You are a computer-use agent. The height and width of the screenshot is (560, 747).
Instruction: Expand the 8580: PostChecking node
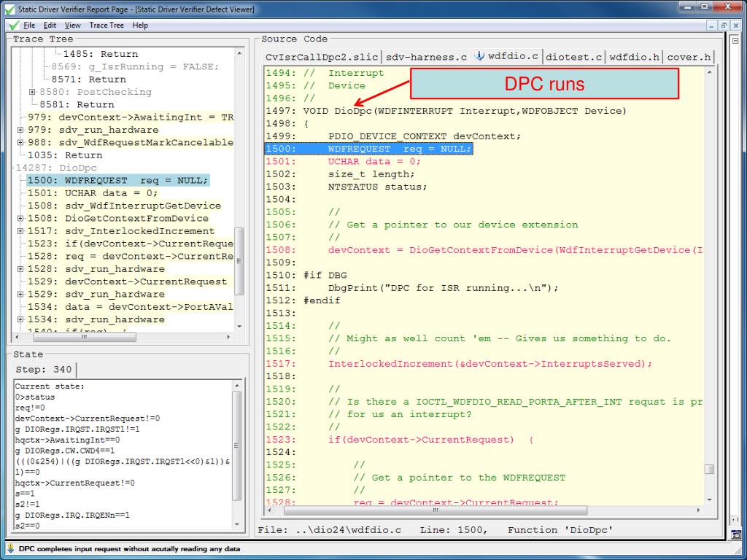click(32, 92)
